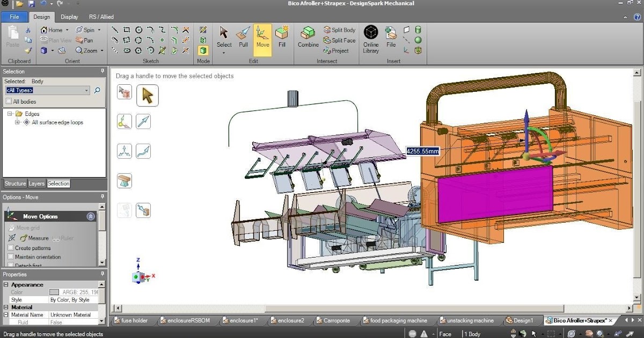Viewport: 644px width, 338px height.
Task: Select the sketch Circle tool
Action: coord(138,30)
